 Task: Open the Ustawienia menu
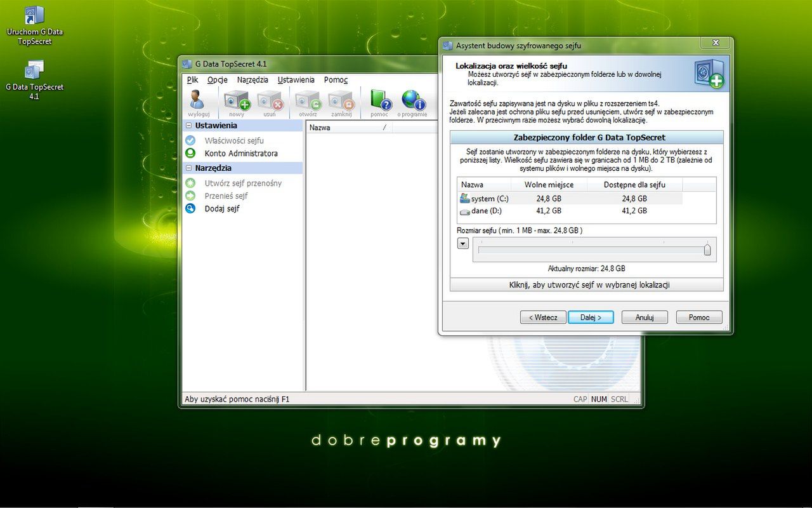[x=296, y=80]
